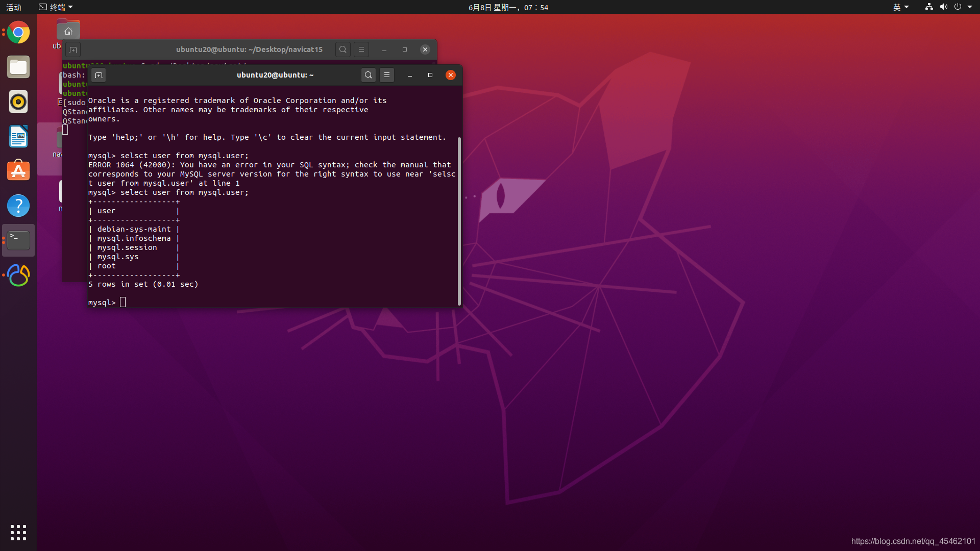Click search icon in navicat15 terminal
Image resolution: width=980 pixels, height=551 pixels.
coord(343,49)
